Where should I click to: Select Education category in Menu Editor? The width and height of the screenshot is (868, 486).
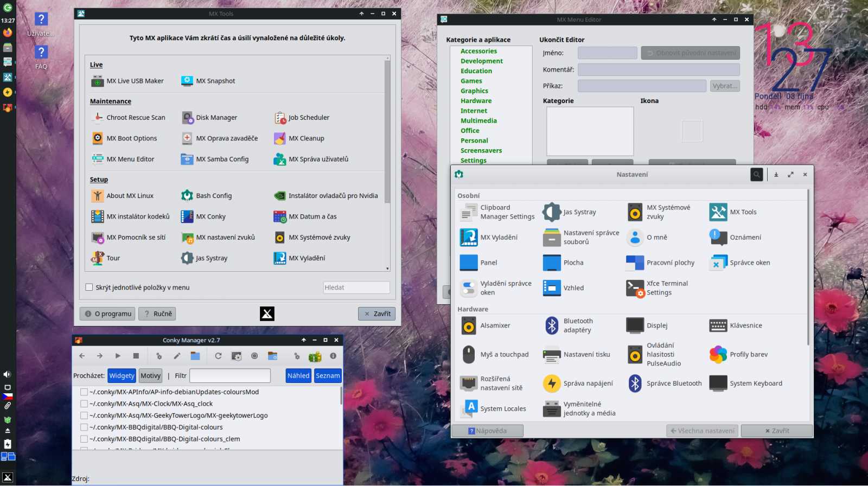tap(476, 71)
